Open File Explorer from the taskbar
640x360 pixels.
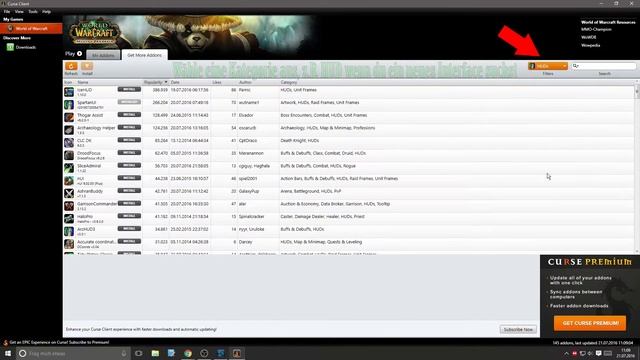[x=155, y=353]
